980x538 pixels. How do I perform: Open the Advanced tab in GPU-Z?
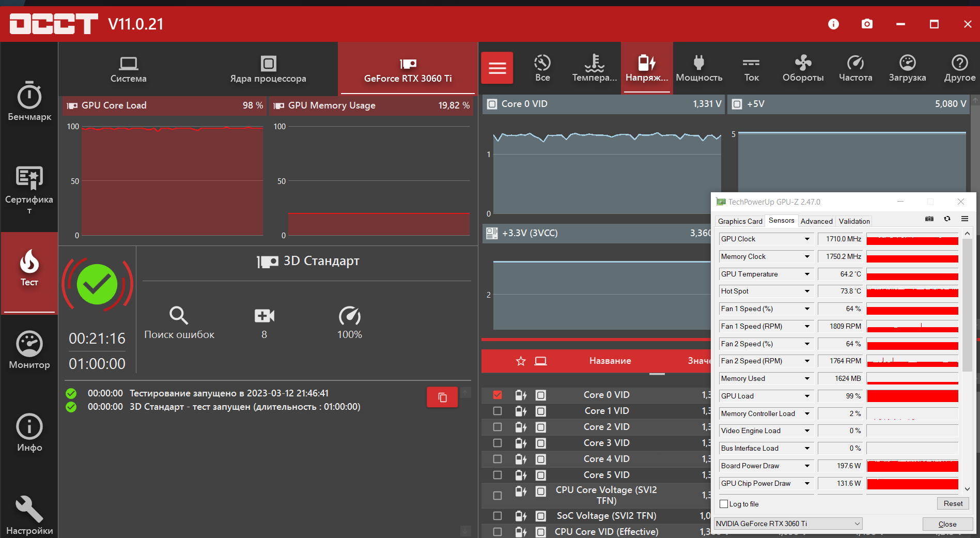[816, 221]
